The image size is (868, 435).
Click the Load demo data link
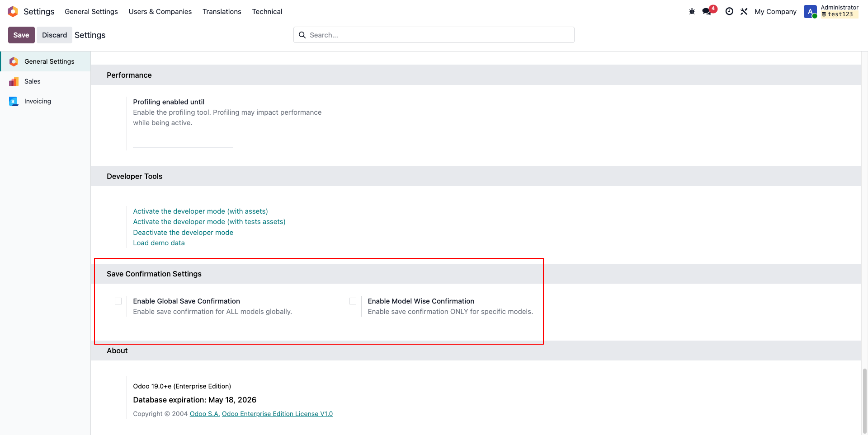coord(159,243)
